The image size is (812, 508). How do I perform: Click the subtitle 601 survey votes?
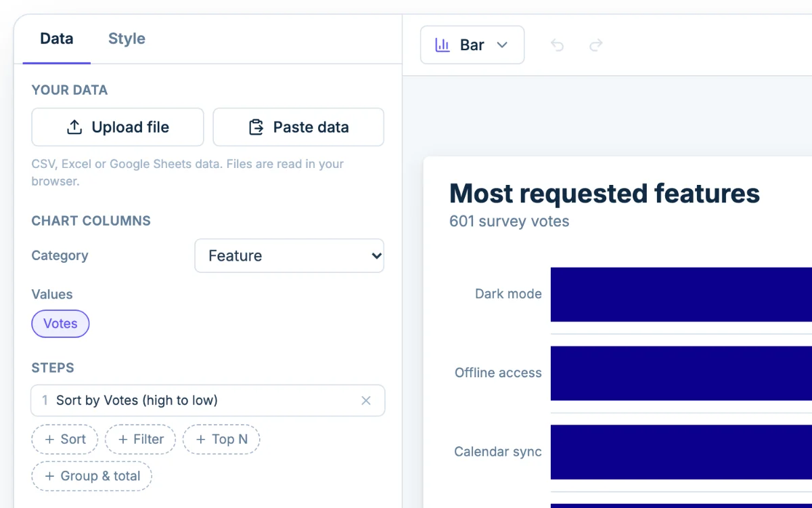click(509, 221)
